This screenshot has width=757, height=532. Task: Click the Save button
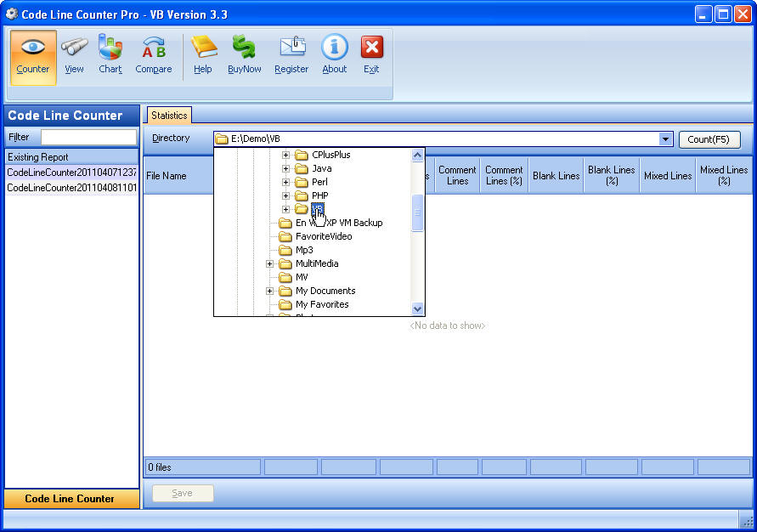click(183, 493)
